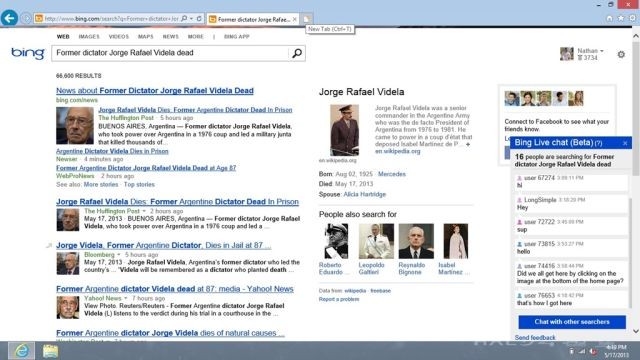This screenshot has width=640, height=360.
Task: Click the page's vertical scrollbar down arrow
Action: 636,331
